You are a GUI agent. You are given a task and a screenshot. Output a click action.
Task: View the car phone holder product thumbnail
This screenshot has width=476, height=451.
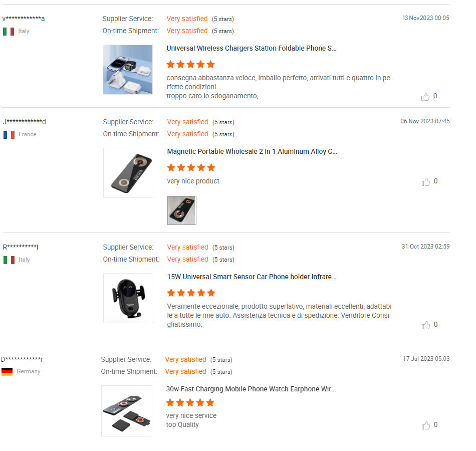coord(128,298)
